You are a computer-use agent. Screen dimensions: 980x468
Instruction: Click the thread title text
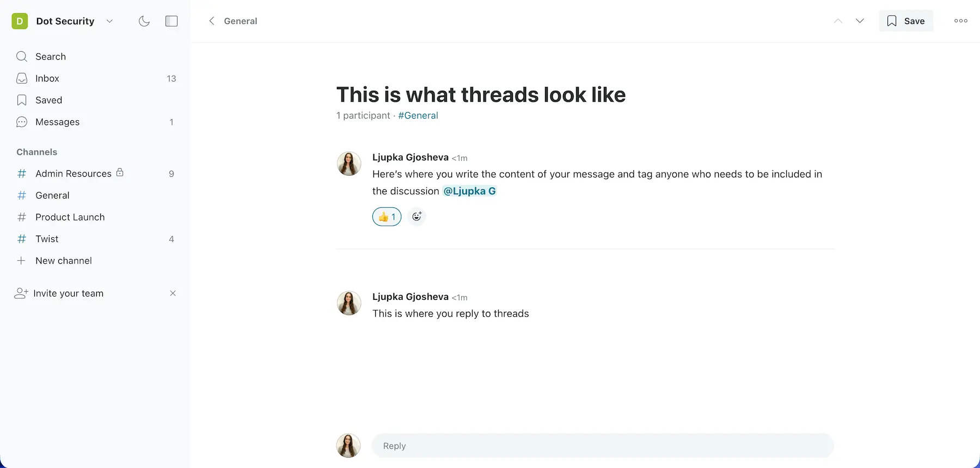click(481, 95)
